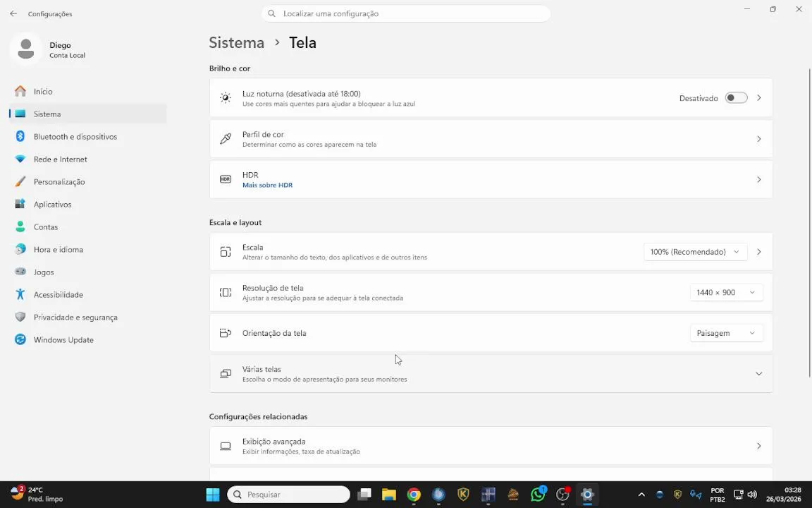This screenshot has width=812, height=508.
Task: Click the Várias telas monitors icon
Action: (x=226, y=374)
